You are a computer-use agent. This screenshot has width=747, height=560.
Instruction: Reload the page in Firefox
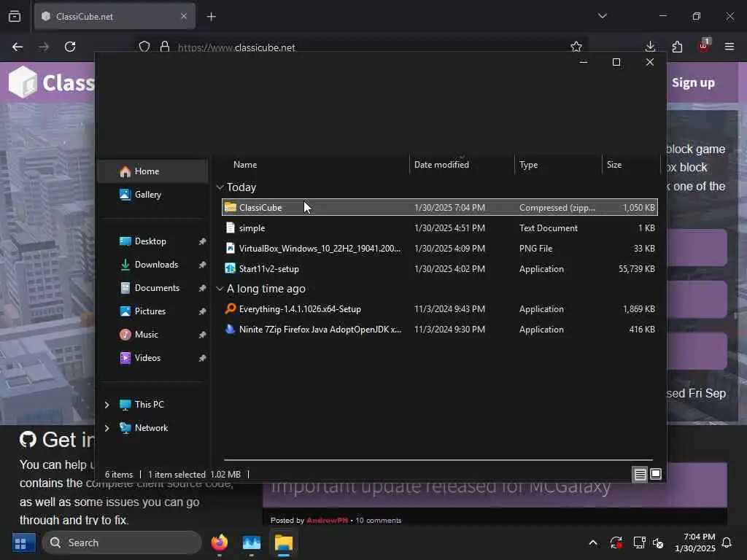click(x=70, y=47)
